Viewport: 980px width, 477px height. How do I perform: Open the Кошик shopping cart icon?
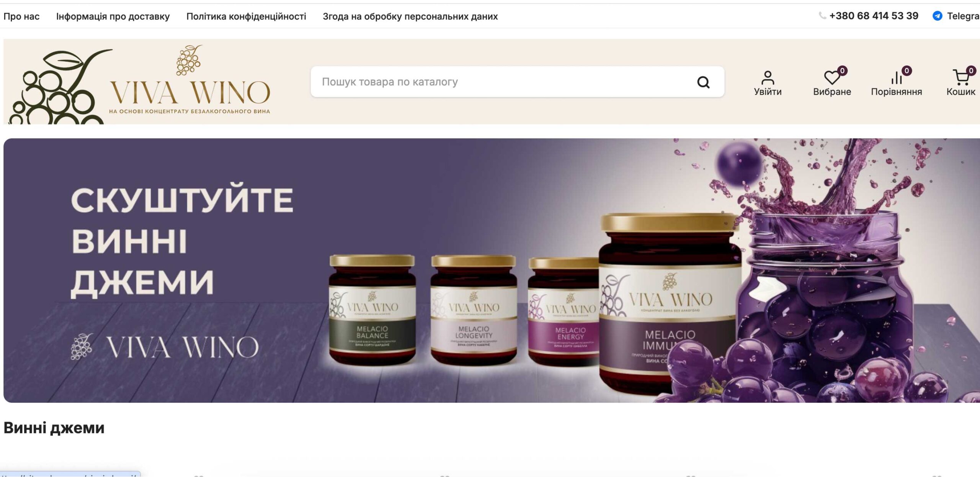pyautogui.click(x=960, y=77)
